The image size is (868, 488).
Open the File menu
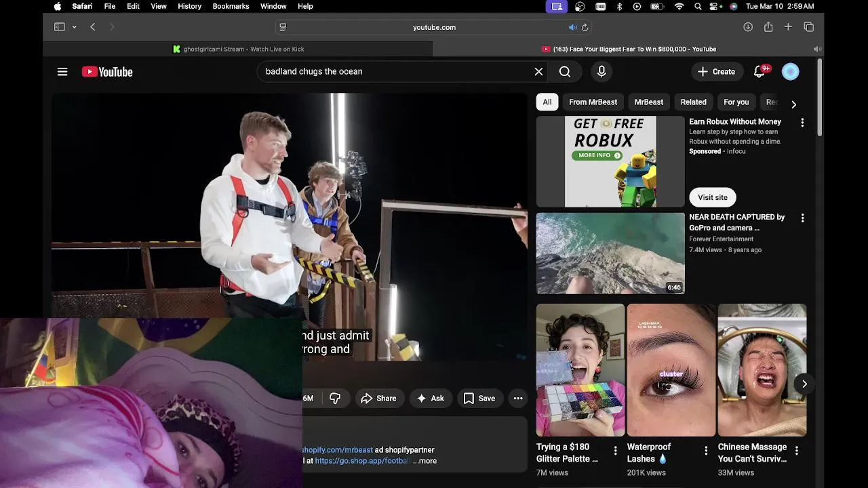tap(110, 6)
